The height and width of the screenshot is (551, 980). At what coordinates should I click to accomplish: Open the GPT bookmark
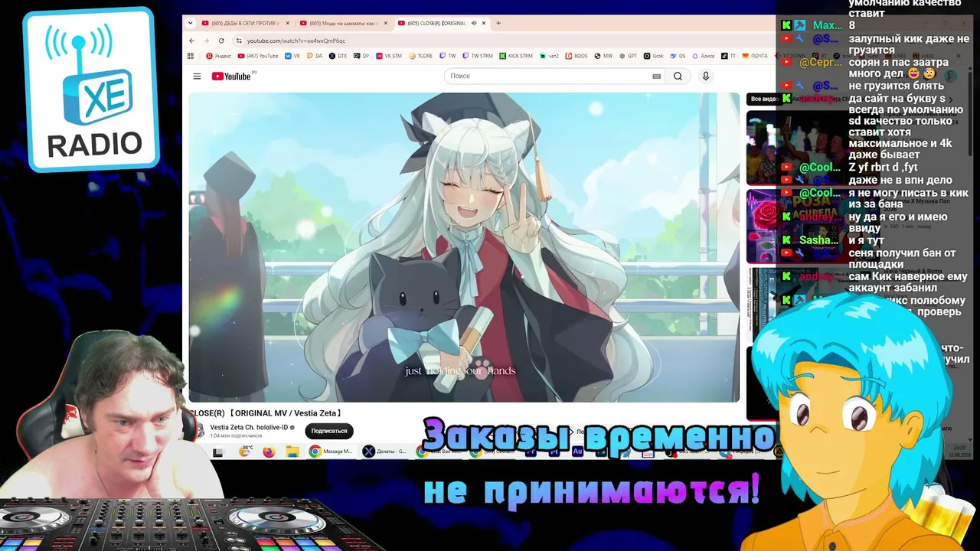coord(628,56)
